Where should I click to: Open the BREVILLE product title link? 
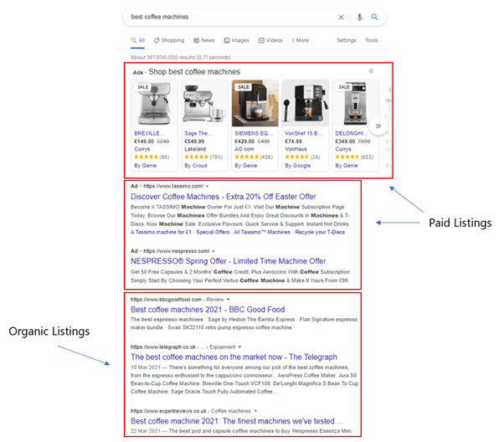pyautogui.click(x=149, y=133)
